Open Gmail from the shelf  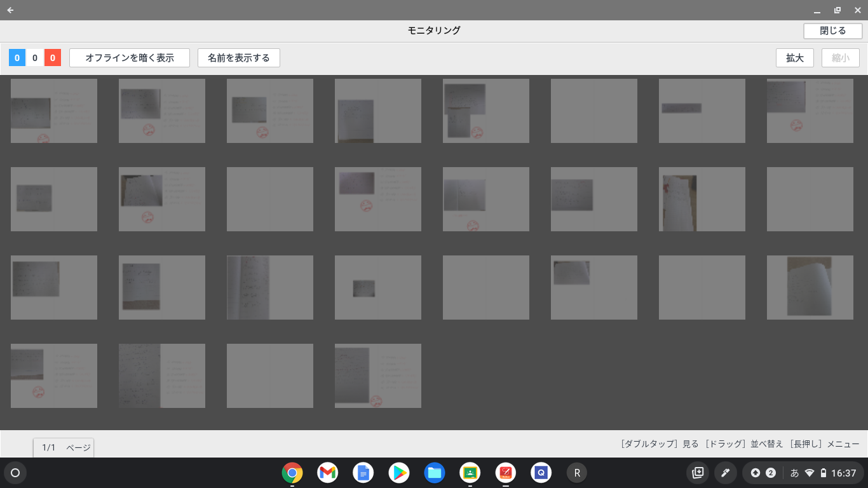(328, 473)
